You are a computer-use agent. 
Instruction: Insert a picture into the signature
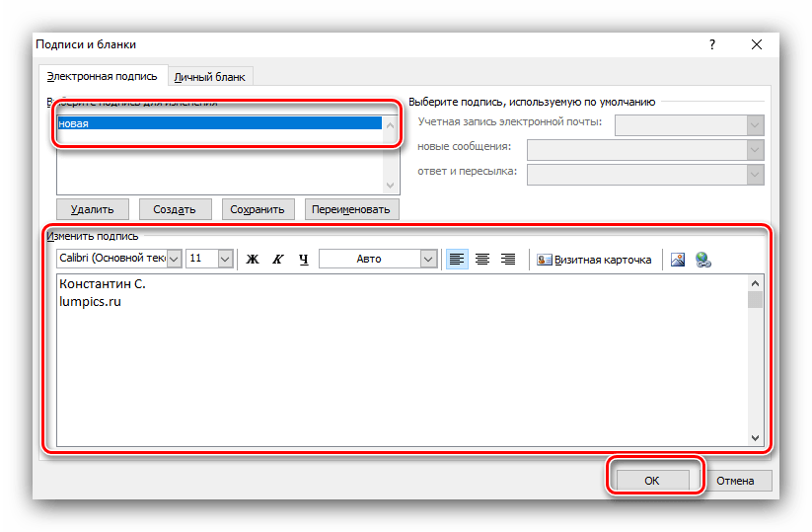coord(678,260)
